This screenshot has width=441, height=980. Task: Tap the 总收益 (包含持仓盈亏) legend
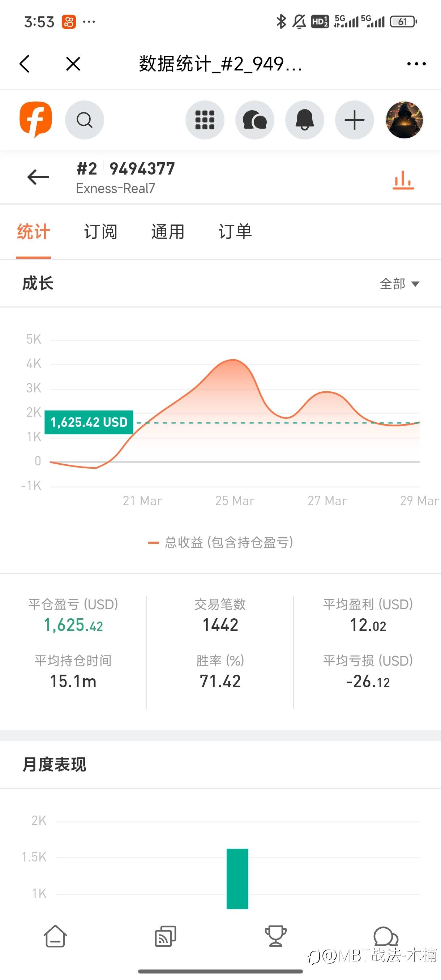pyautogui.click(x=221, y=542)
